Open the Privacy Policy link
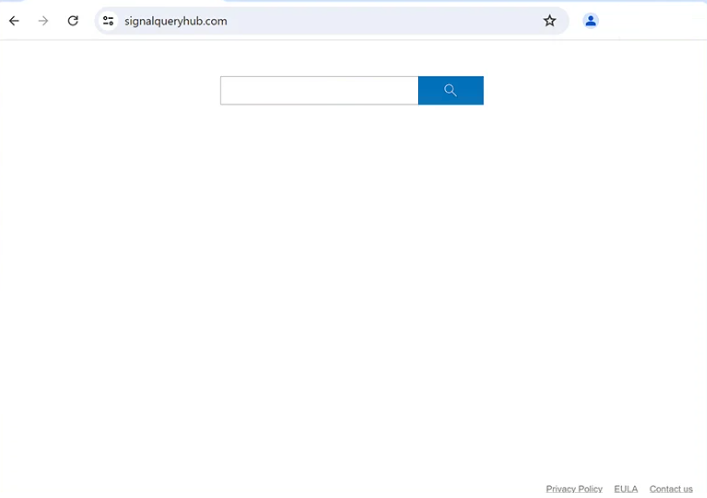This screenshot has width=707, height=498. tap(574, 489)
